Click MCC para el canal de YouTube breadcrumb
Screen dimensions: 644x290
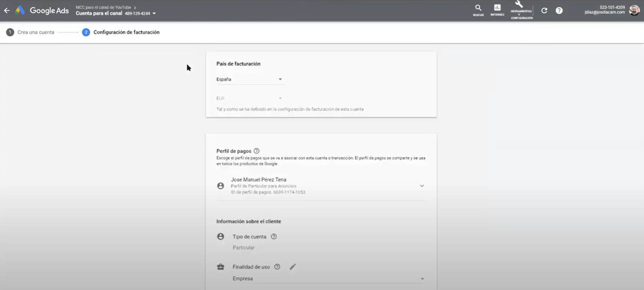click(103, 7)
